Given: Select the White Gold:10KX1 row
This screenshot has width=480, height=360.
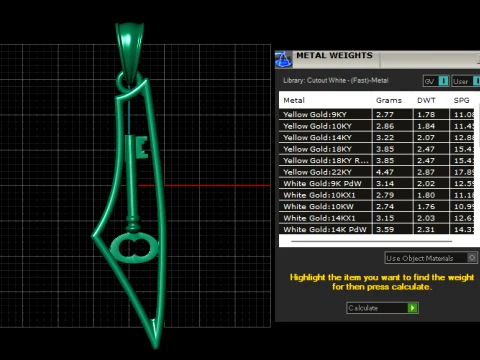Looking at the screenshot, I should (376, 195).
